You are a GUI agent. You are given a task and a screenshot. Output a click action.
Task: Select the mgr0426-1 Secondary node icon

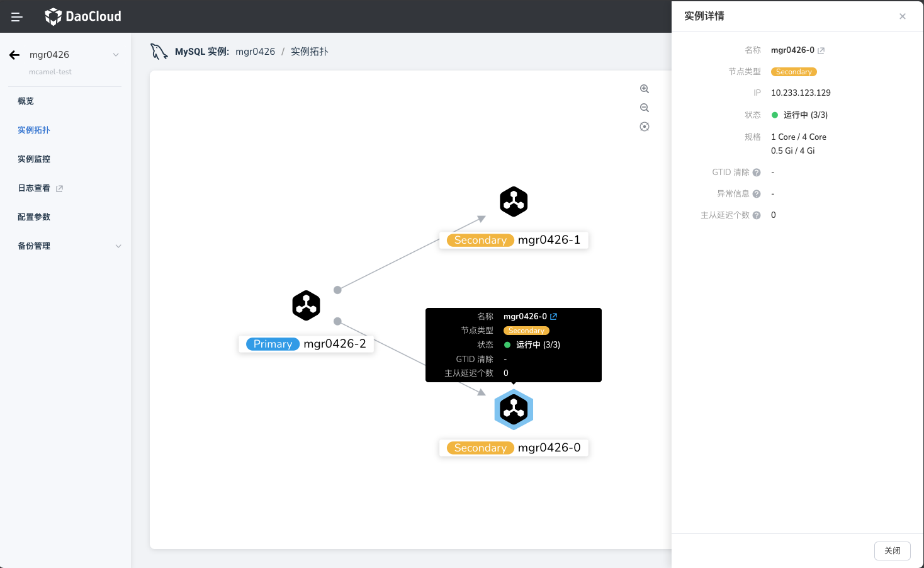(514, 202)
